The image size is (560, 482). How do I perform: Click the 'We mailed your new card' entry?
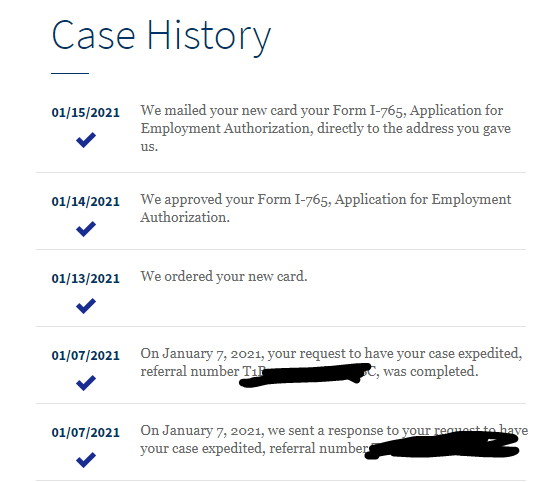[x=325, y=128]
